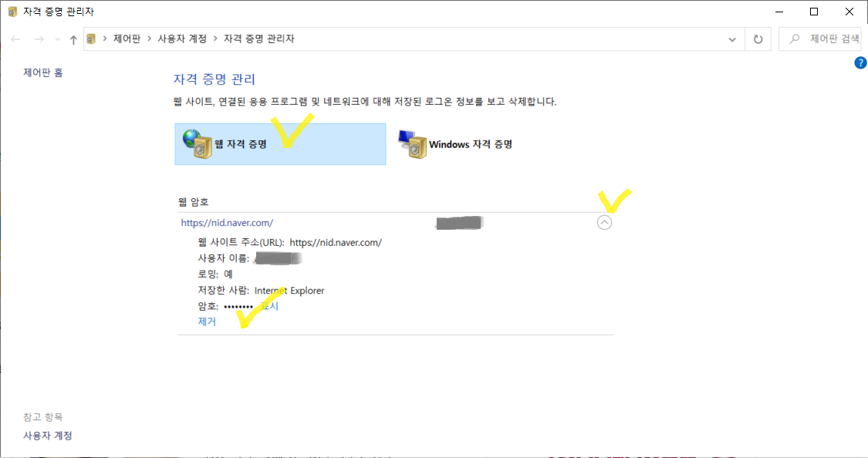The image size is (868, 458).
Task: Click the refresh icon beside address bar
Action: 758,39
